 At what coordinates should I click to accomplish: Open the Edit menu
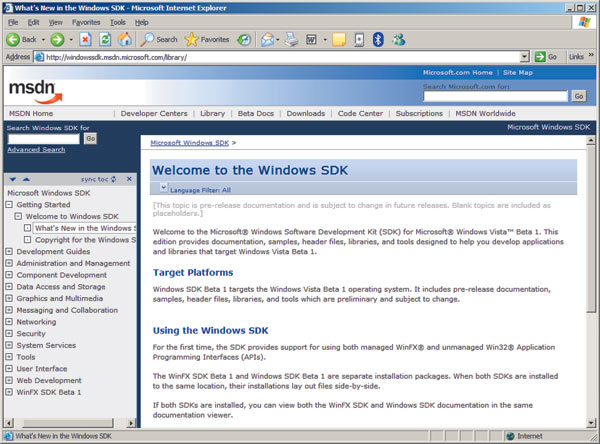click(33, 23)
